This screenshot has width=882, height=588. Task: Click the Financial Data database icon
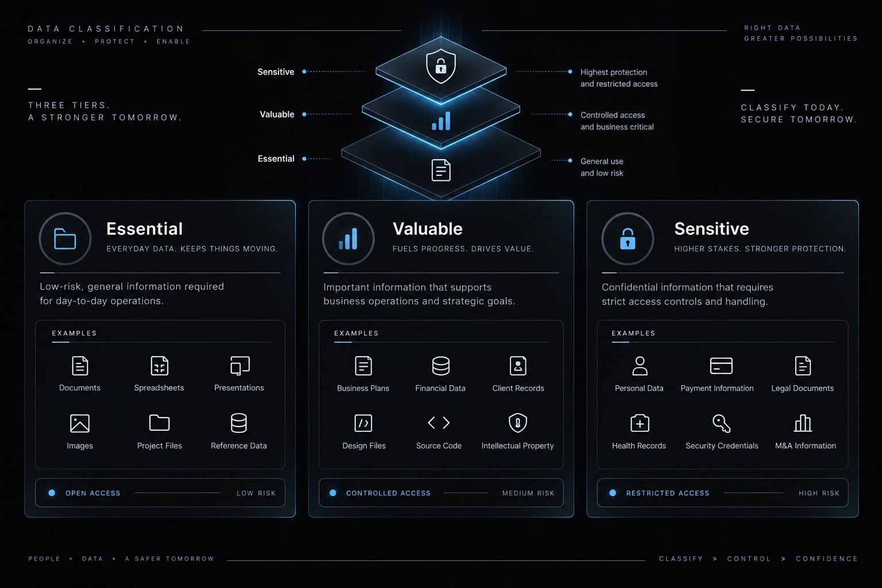click(440, 366)
